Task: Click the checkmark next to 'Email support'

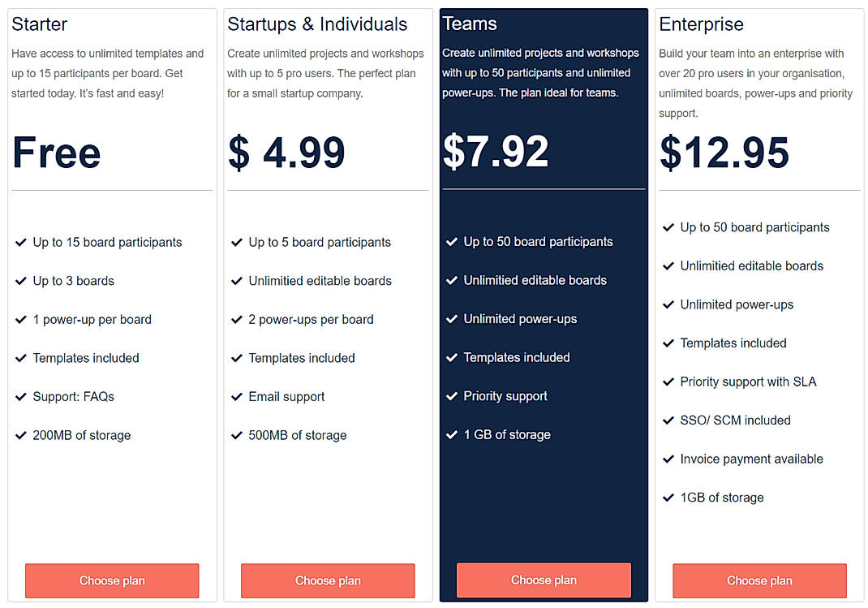Action: point(237,396)
